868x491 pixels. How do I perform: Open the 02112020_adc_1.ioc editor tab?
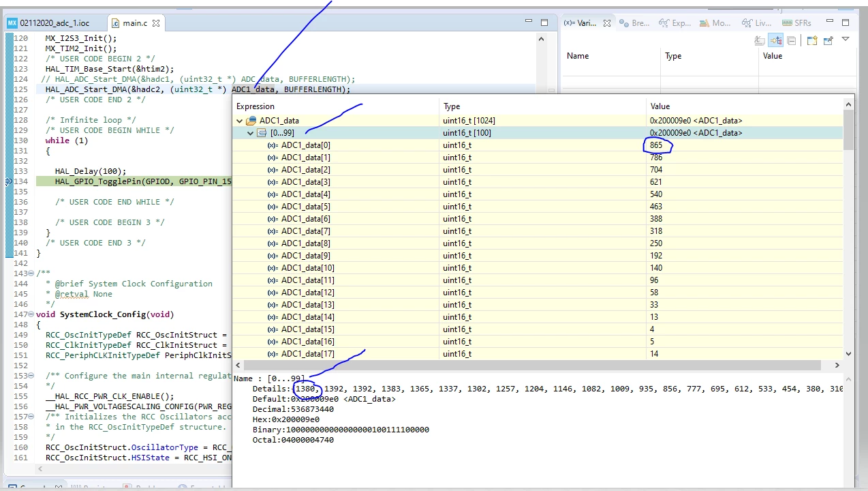coord(48,23)
